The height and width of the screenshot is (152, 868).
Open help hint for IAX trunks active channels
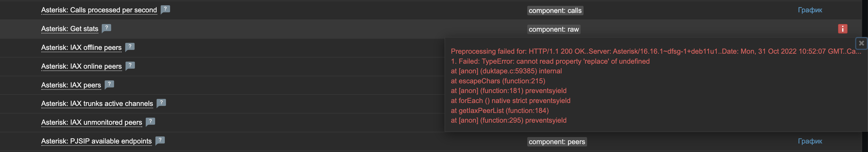161,102
